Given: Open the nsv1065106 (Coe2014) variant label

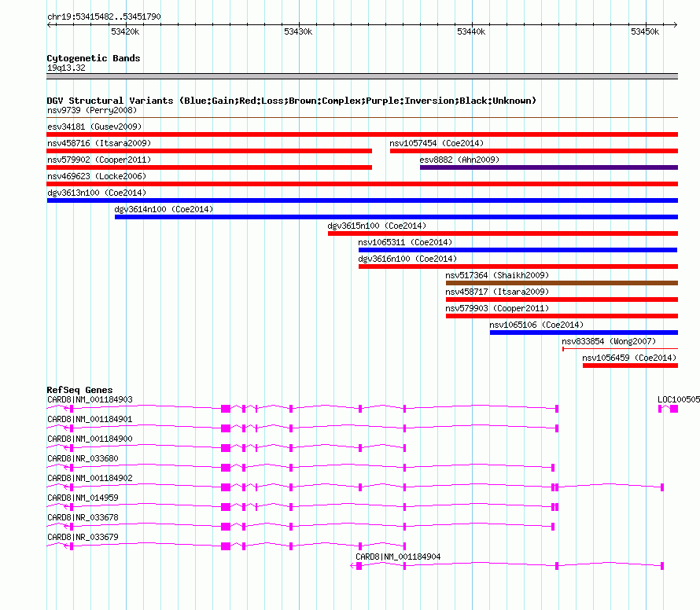Looking at the screenshot, I should pyautogui.click(x=536, y=325).
